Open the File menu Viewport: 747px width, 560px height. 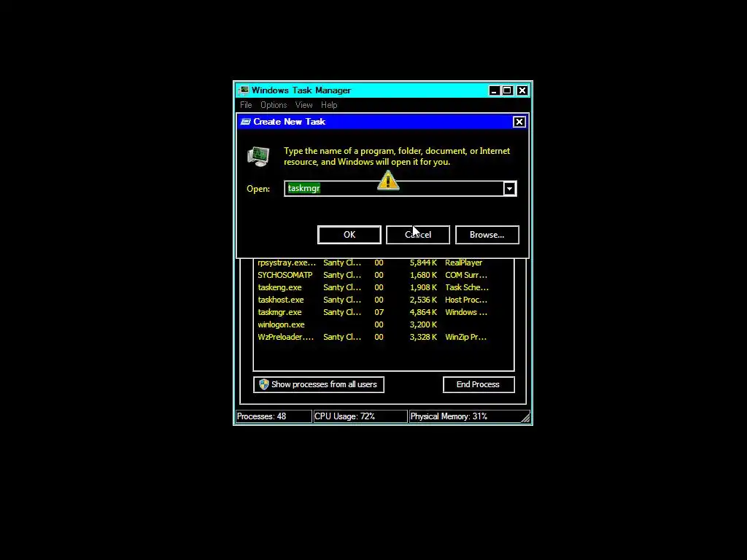tap(246, 105)
